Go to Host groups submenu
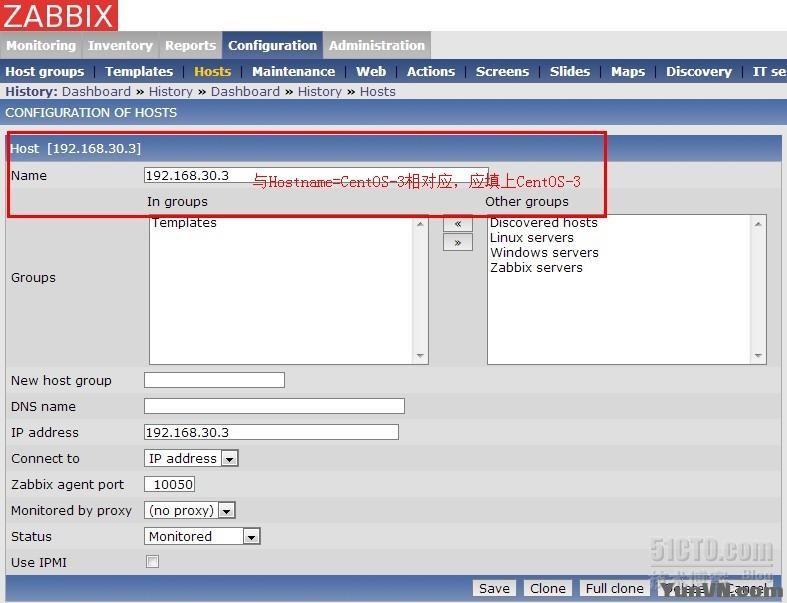787x603 pixels. click(45, 71)
